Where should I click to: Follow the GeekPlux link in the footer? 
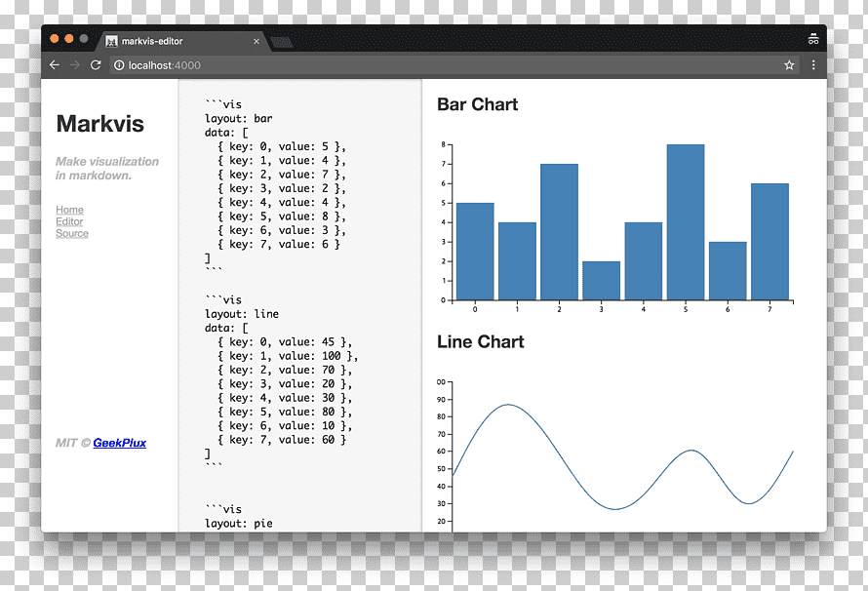click(x=120, y=443)
